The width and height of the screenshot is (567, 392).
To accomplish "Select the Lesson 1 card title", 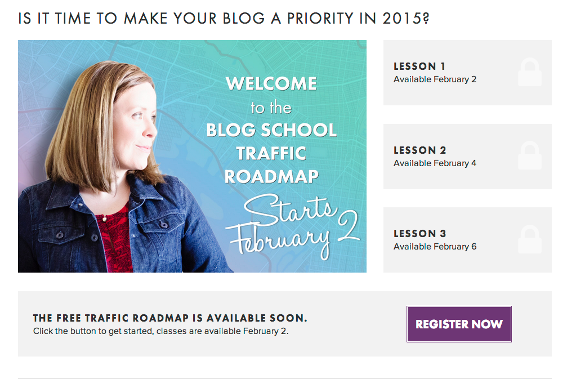I will tap(419, 66).
